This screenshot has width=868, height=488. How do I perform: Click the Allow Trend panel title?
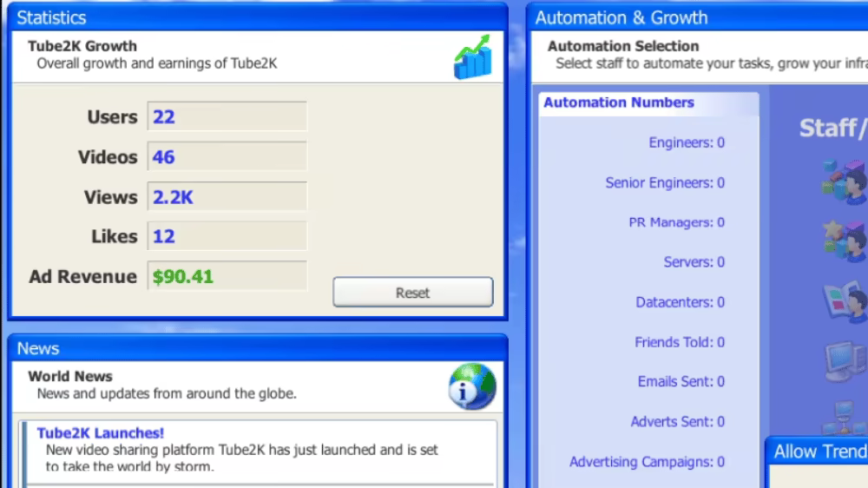[x=820, y=452]
